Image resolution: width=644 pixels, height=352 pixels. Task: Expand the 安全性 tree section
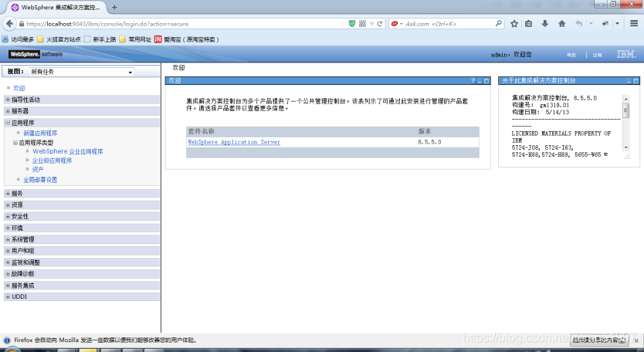pyautogui.click(x=8, y=216)
